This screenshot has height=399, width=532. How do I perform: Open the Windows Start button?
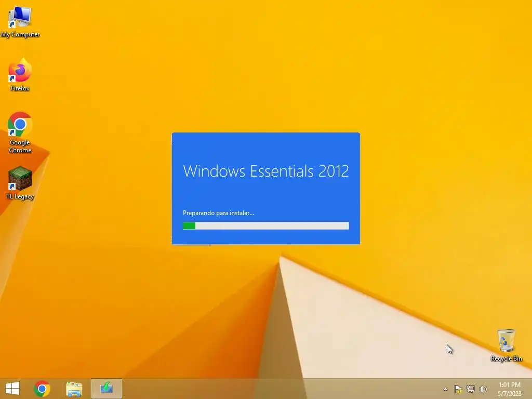coord(12,389)
